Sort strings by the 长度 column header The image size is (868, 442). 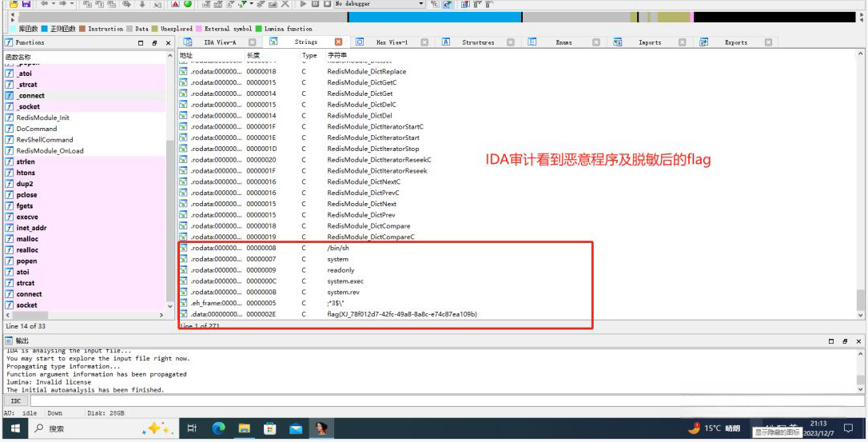272,55
